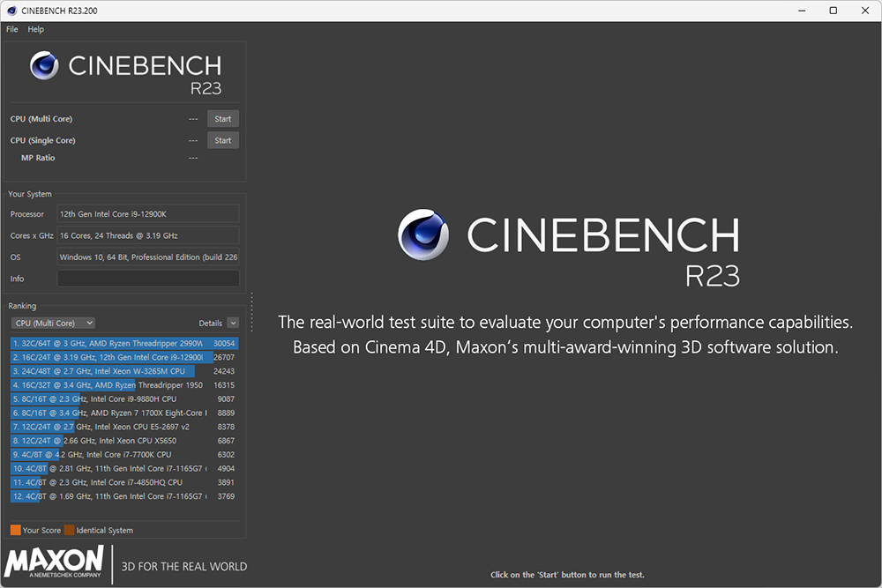Click the Info input field
This screenshot has height=588, width=882.
148,279
